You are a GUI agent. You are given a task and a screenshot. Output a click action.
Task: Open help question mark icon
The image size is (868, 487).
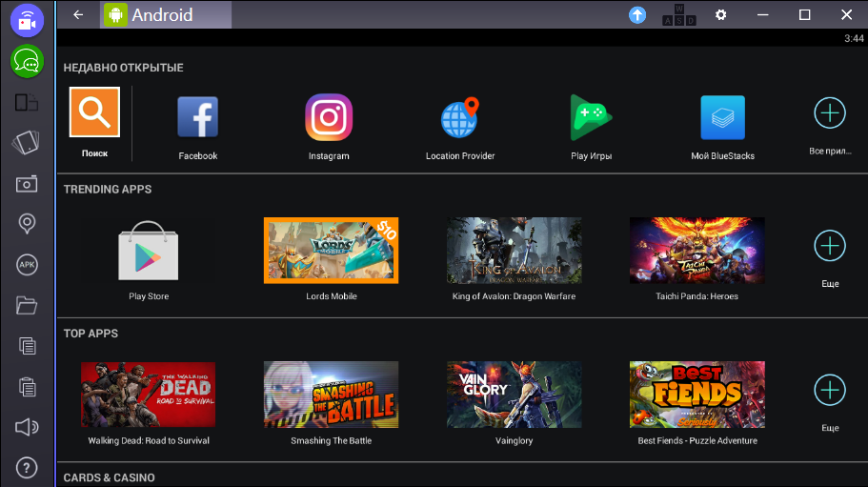[x=27, y=468]
